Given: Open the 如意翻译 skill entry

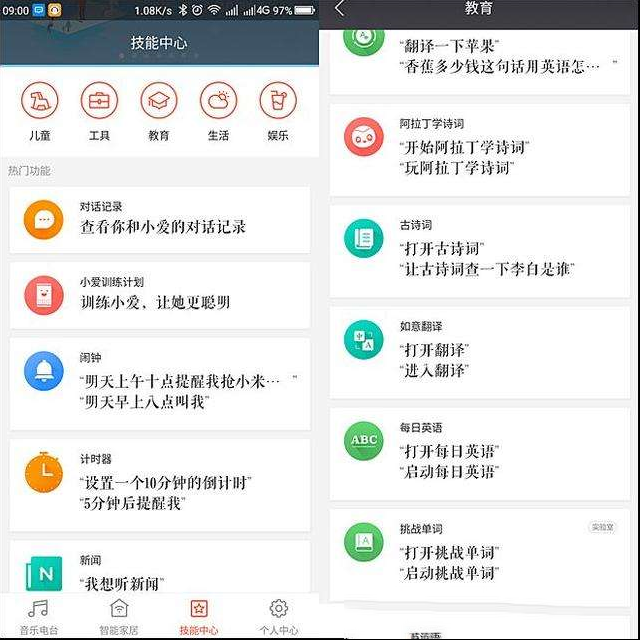Looking at the screenshot, I should point(480,352).
